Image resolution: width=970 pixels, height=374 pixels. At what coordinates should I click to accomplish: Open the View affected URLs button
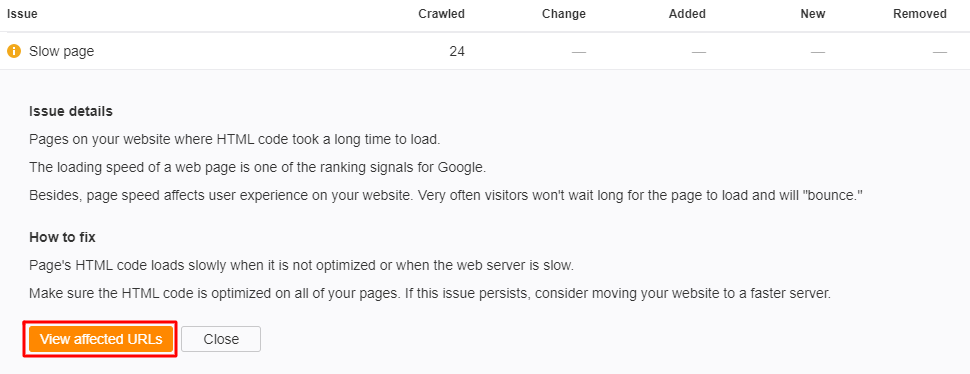tap(101, 339)
